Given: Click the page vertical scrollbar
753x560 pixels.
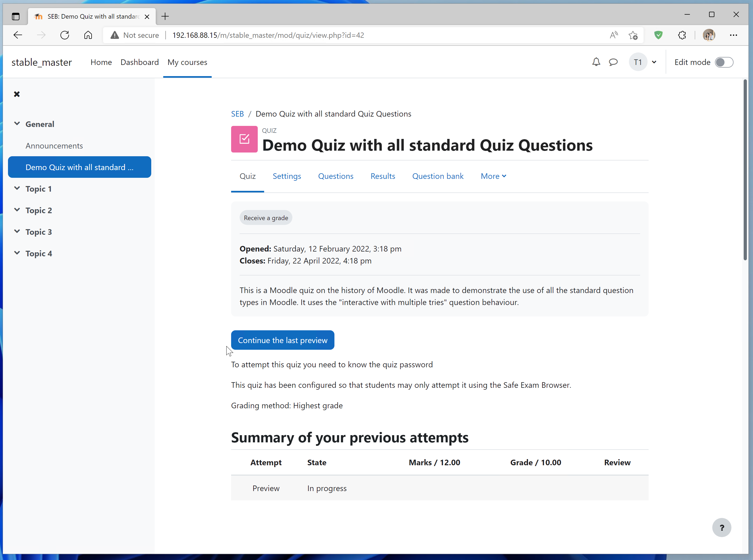Looking at the screenshot, I should pos(745,170).
